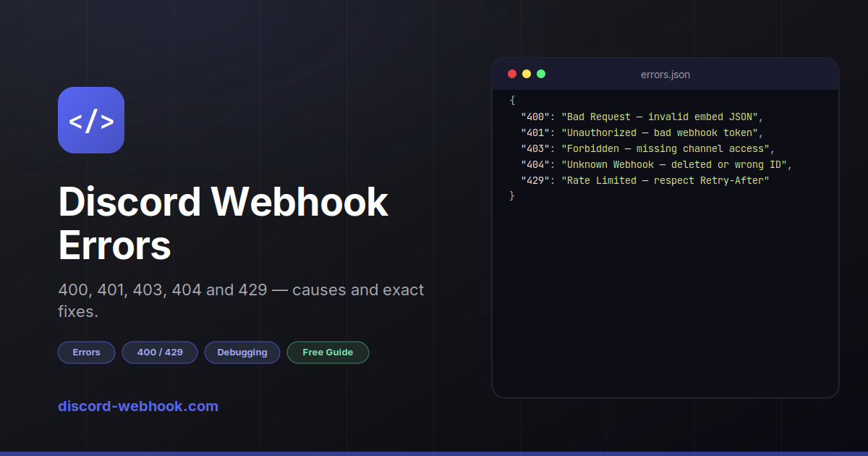Click the Discord Webhook Errors heading
This screenshot has height=456, width=868.
click(x=224, y=223)
